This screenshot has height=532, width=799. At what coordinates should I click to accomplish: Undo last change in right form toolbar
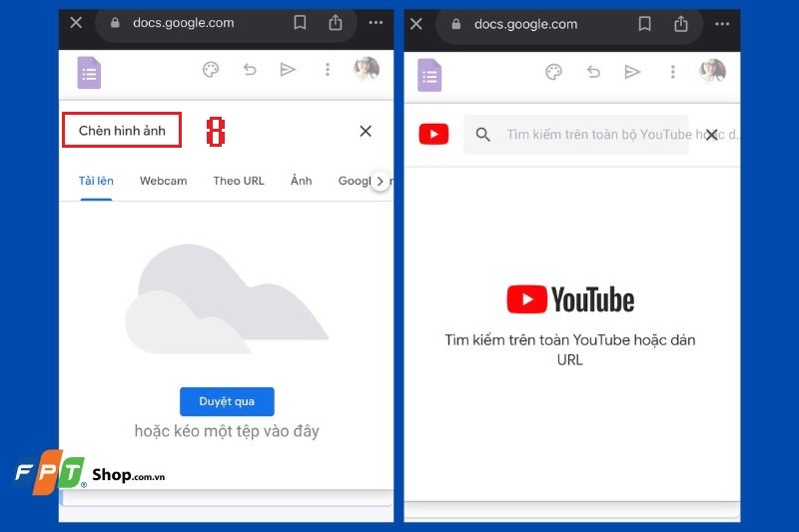(x=593, y=72)
